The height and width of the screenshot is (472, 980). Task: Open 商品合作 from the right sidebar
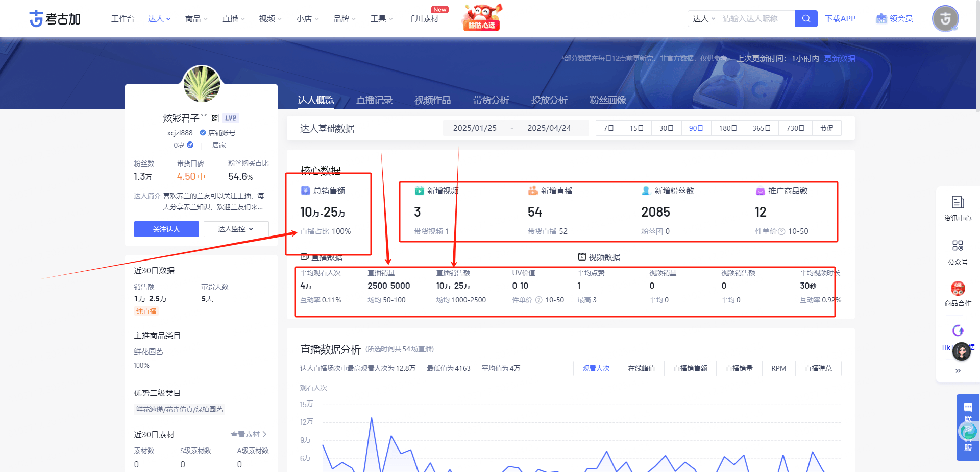[x=958, y=293]
